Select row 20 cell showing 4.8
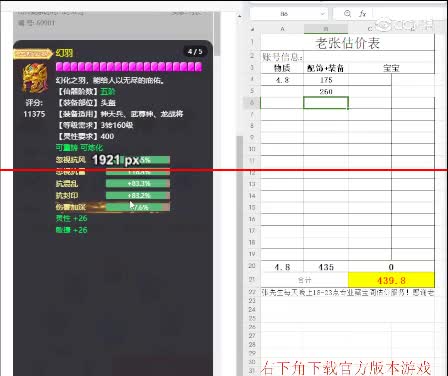This screenshot has width=448, height=376. (x=282, y=267)
